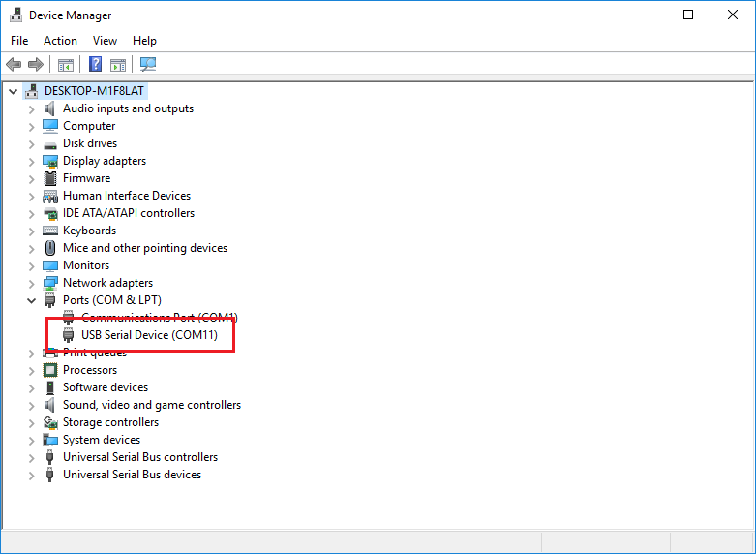Select the Disk drives tree item
Viewport: 756px width, 554px height.
click(89, 143)
